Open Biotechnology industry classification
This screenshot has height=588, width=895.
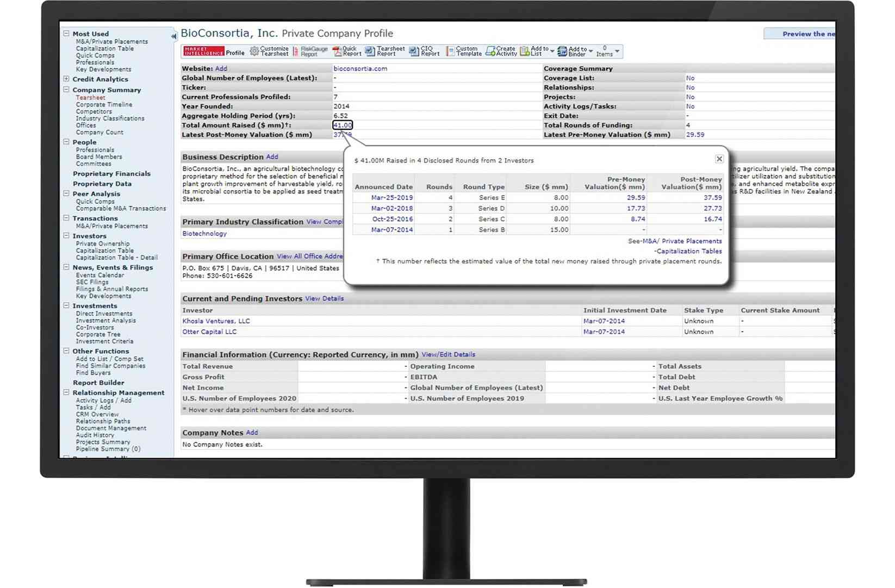[x=204, y=233]
